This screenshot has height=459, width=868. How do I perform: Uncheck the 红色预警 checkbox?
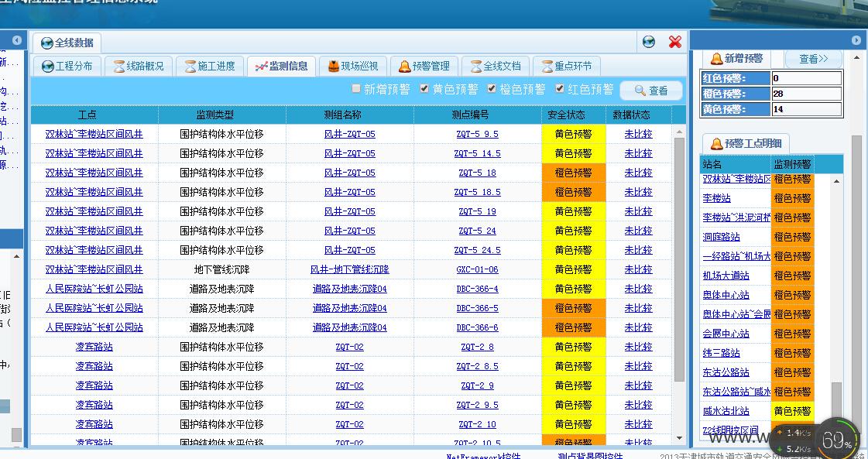[560, 88]
